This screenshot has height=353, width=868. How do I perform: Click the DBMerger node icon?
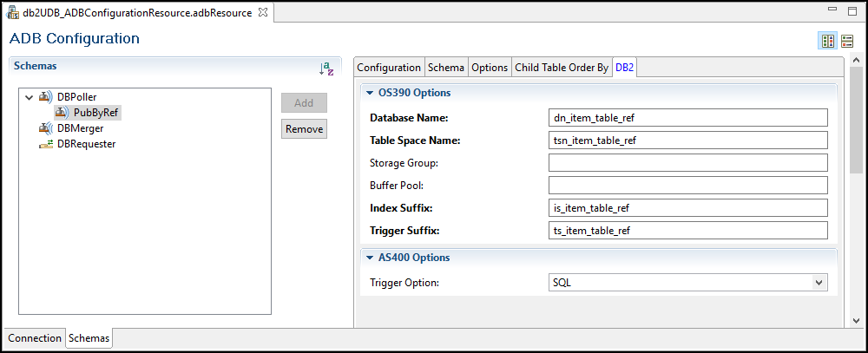(46, 128)
